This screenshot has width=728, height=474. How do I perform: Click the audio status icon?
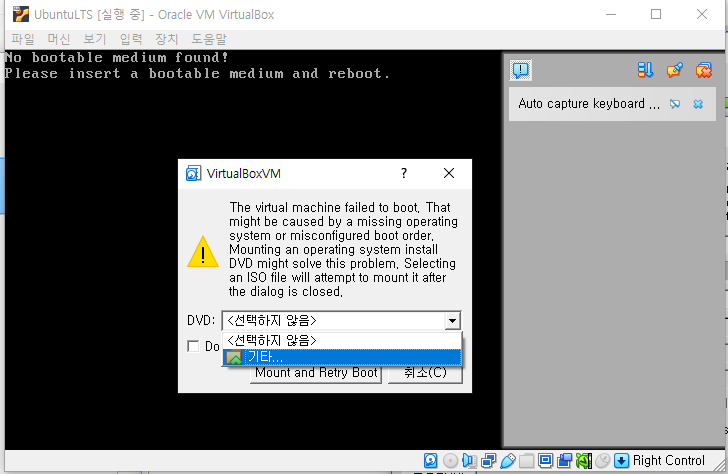pos(469,461)
